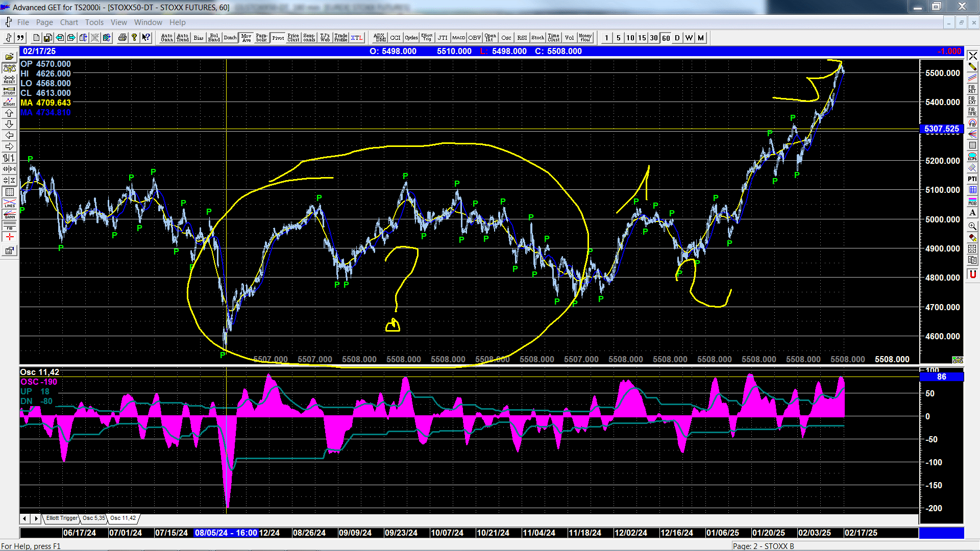Click the text 'A' annotation tool
Image resolution: width=980 pixels, height=551 pixels.
coord(972,212)
